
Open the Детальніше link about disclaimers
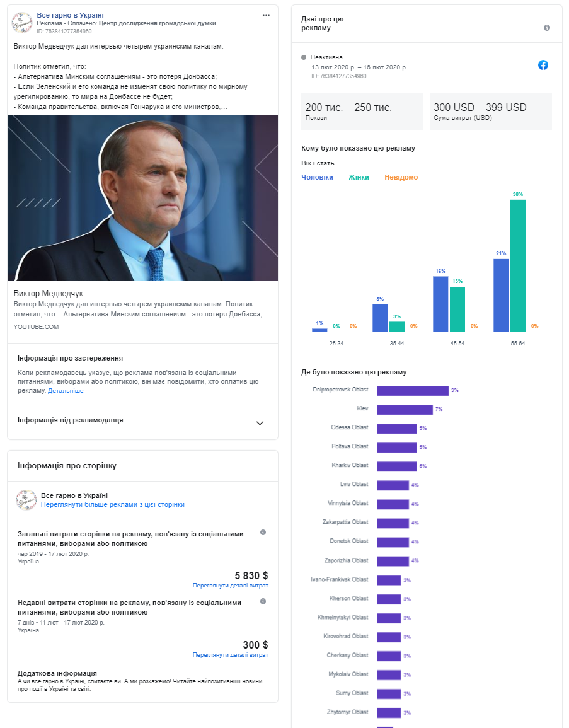tap(66, 390)
